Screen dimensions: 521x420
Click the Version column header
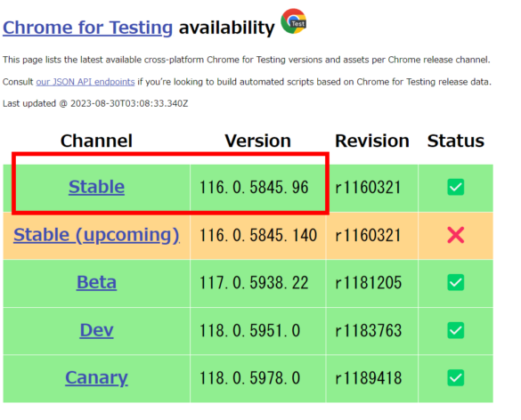(258, 141)
